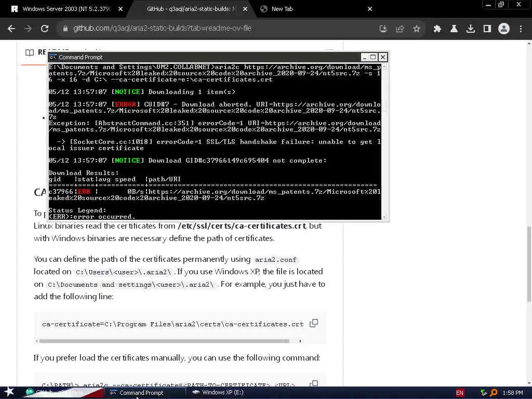Viewport: 532px width, 399px height.
Task: Close the New Tab tab
Action: [370, 9]
